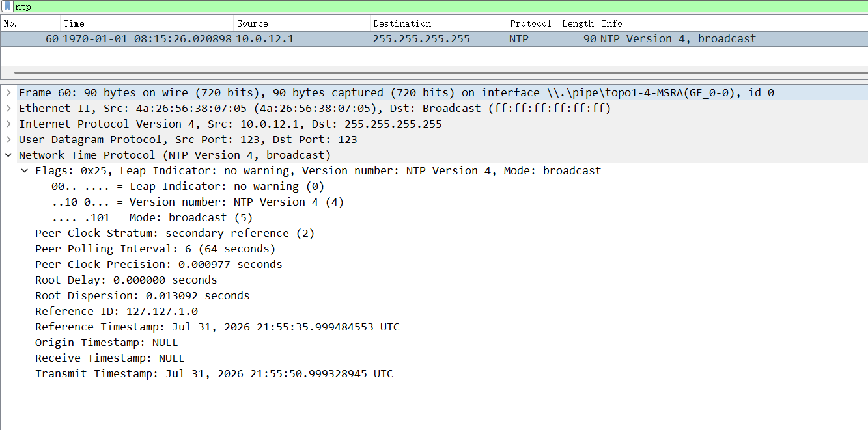Select the Peer Clock Stratum field
The width and height of the screenshot is (868, 430).
point(175,234)
